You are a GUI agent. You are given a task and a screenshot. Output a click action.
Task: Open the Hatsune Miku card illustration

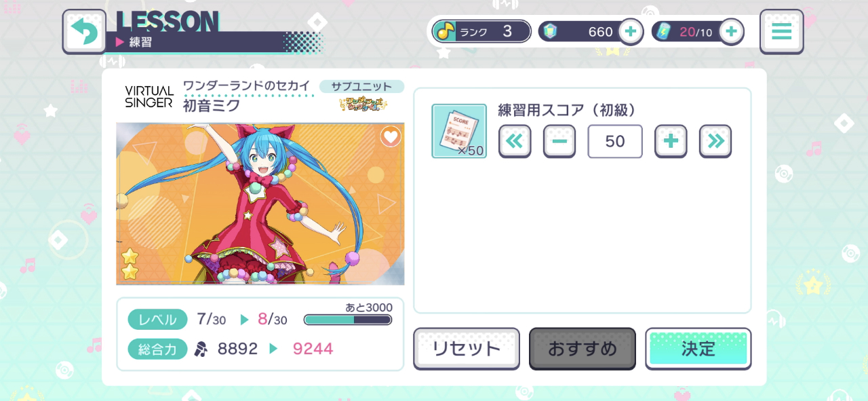(x=260, y=204)
